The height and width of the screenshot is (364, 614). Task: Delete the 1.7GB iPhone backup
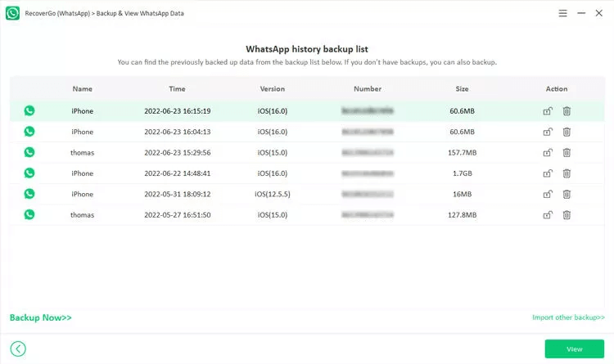point(567,173)
